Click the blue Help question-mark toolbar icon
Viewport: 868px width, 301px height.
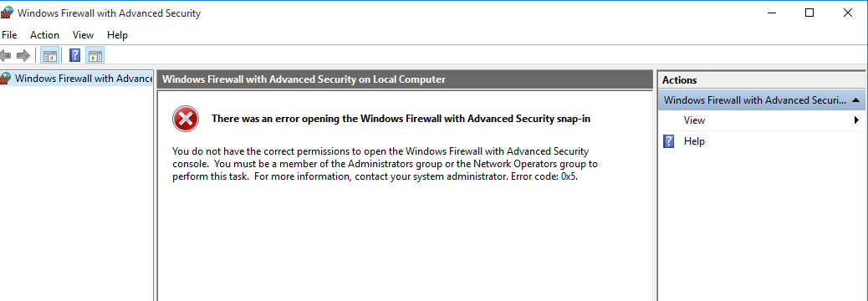tap(75, 56)
